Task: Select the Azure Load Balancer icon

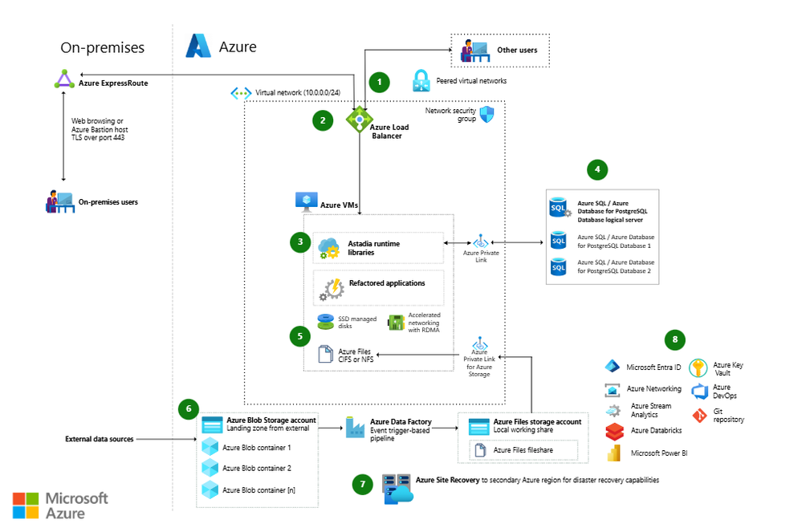Action: tap(360, 120)
